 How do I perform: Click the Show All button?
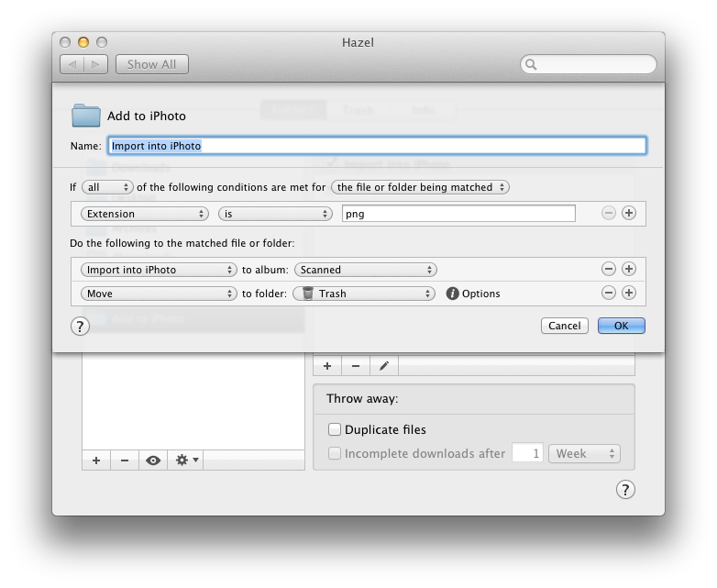tap(152, 64)
